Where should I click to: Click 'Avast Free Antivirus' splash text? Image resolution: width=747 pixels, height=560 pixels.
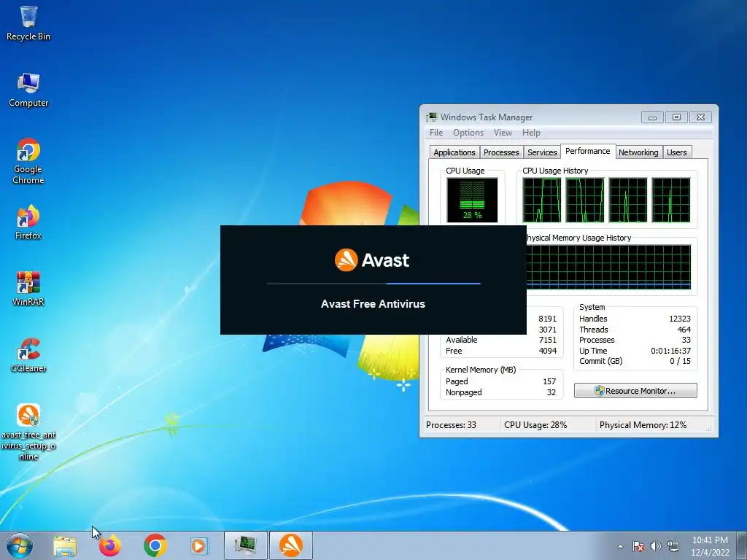(x=373, y=304)
